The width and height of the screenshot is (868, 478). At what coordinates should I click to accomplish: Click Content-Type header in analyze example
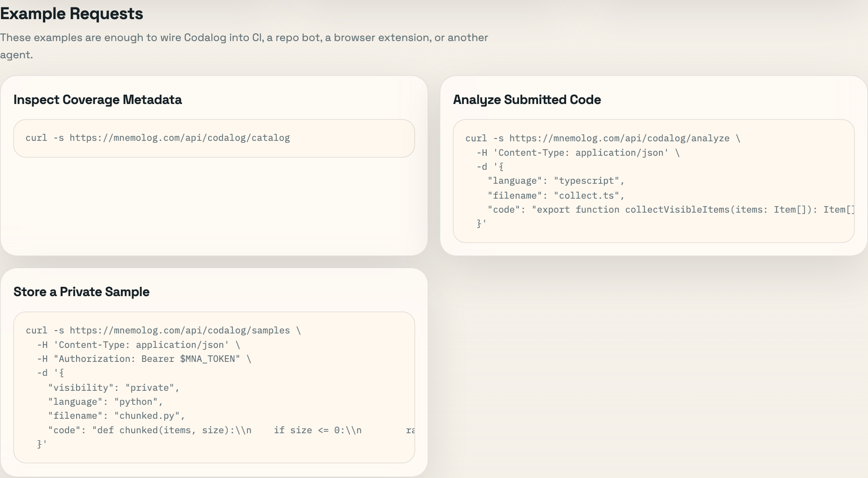click(x=578, y=152)
